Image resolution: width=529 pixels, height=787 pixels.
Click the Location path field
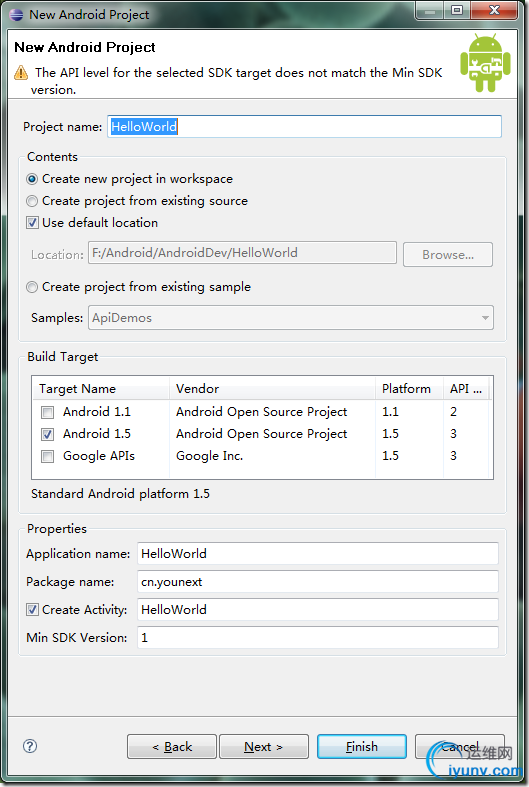[242, 252]
